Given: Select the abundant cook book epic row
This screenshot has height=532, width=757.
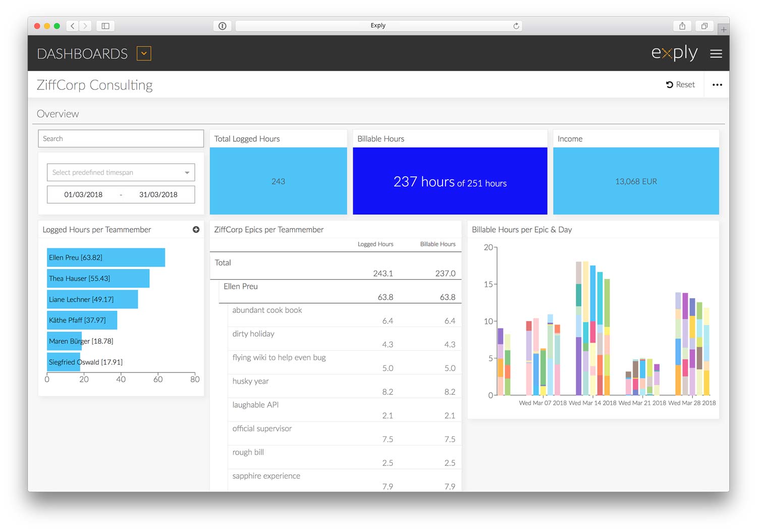Looking at the screenshot, I should (344, 315).
